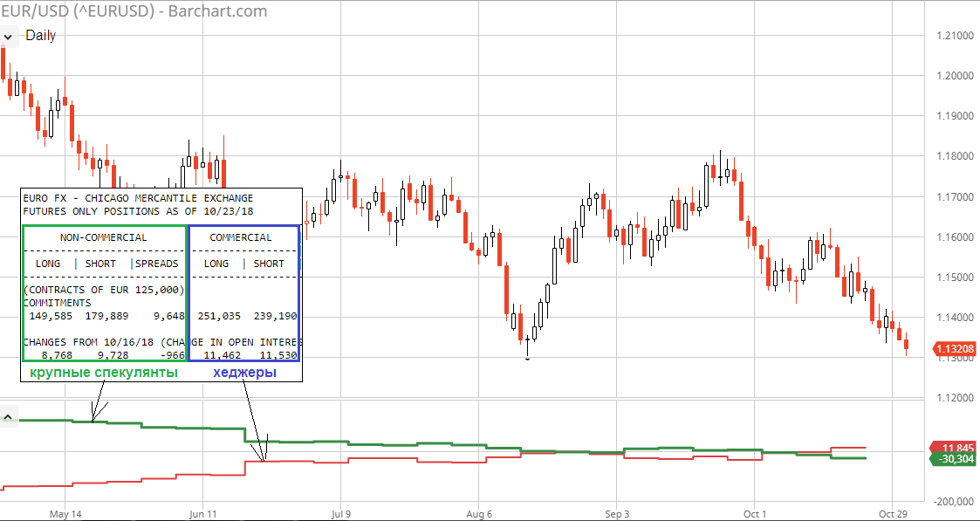Screen dimensions: 980x521
Task: Collapse the lower indicator panel with its chevron
Action: 9,418
